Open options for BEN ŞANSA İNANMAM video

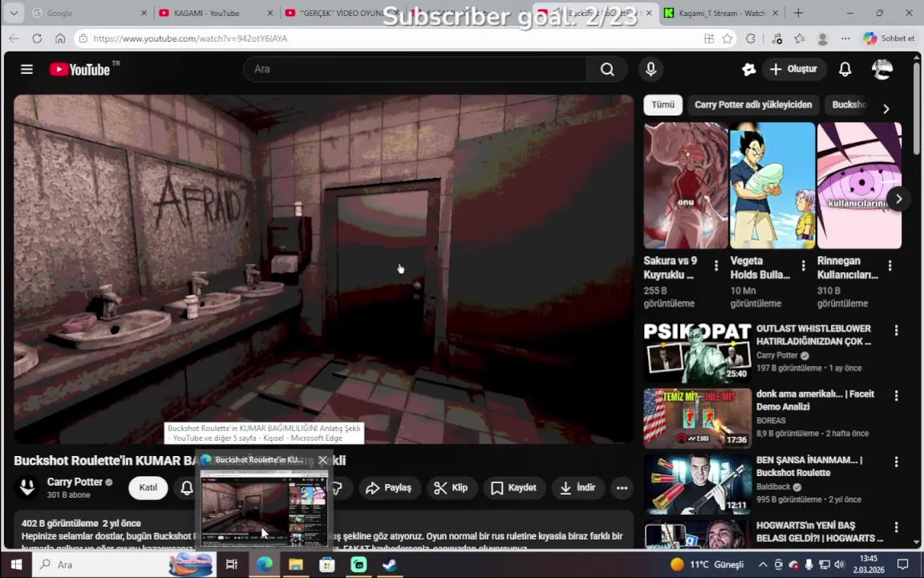tap(896, 462)
